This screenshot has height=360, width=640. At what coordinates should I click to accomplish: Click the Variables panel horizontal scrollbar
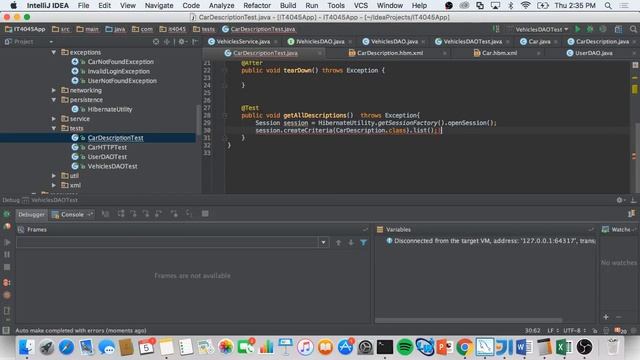tap(469, 320)
